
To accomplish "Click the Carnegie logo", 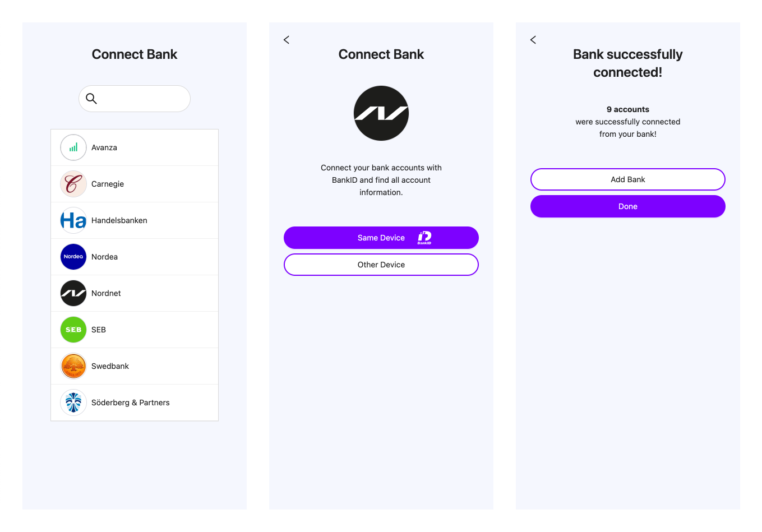I will [x=73, y=183].
